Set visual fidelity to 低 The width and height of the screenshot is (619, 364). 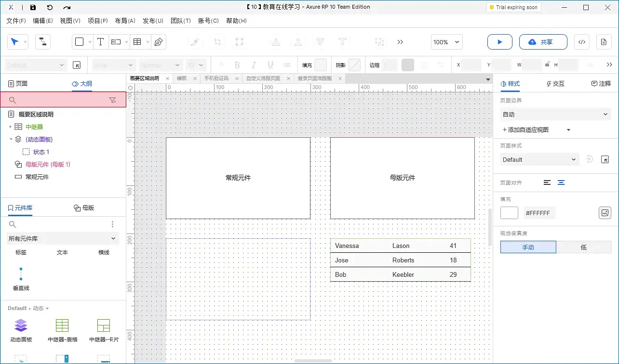pyautogui.click(x=583, y=247)
